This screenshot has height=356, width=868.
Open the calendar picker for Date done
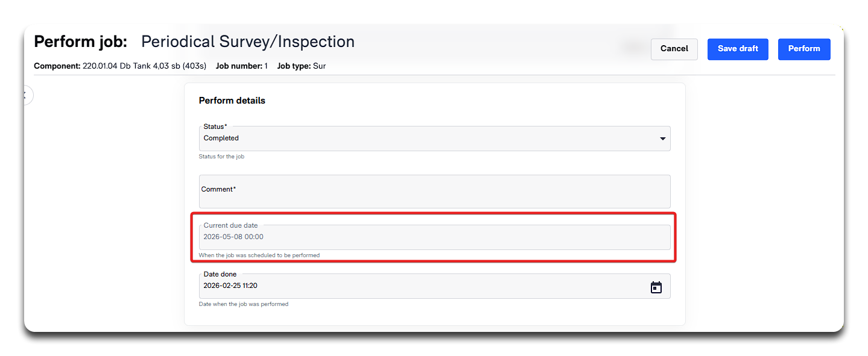point(656,287)
